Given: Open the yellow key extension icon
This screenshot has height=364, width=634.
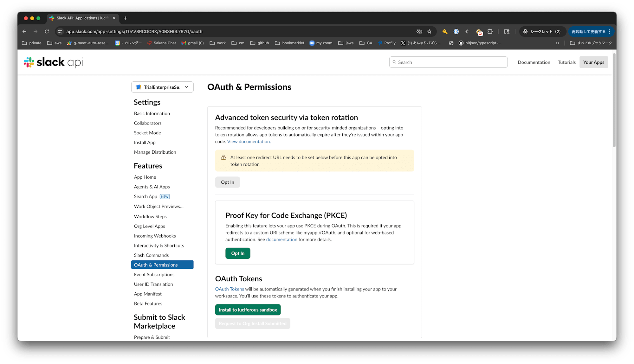Looking at the screenshot, I should point(445,31).
